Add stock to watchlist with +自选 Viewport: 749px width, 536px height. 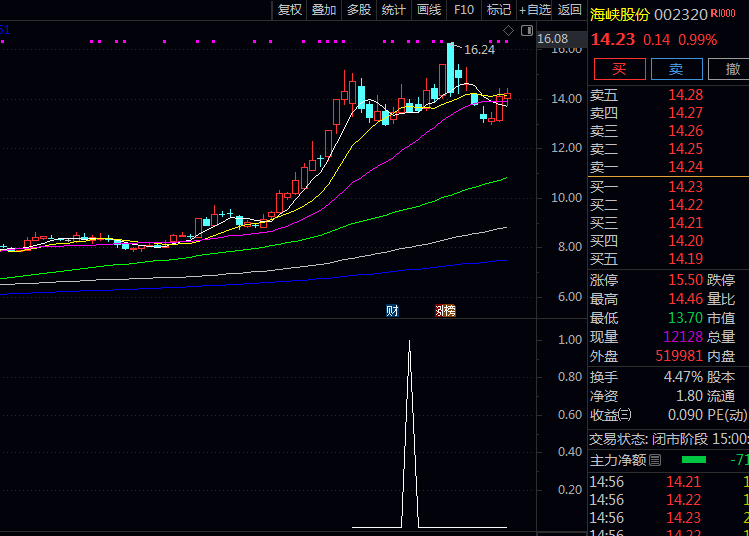(534, 10)
